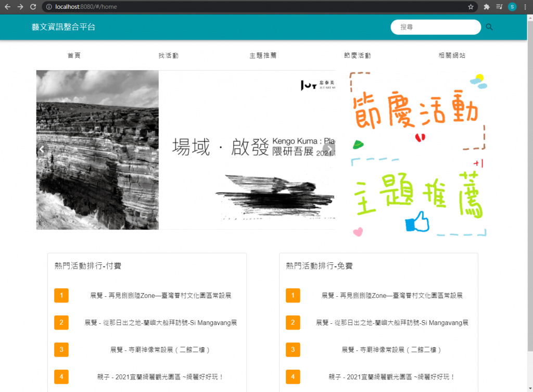Click orange badge 4 in paid ranking
533x392 pixels.
click(61, 377)
